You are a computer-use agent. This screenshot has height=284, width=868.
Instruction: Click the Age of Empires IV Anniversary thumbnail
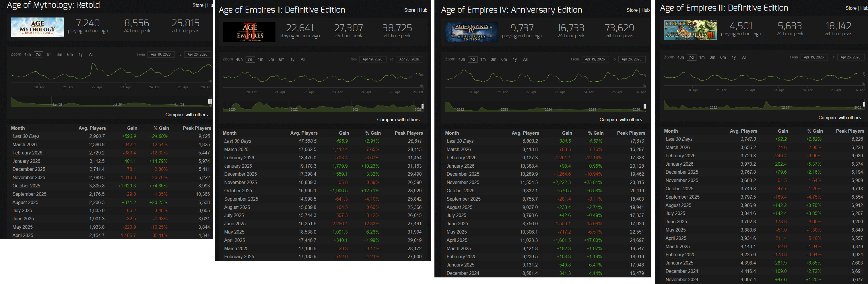471,32
